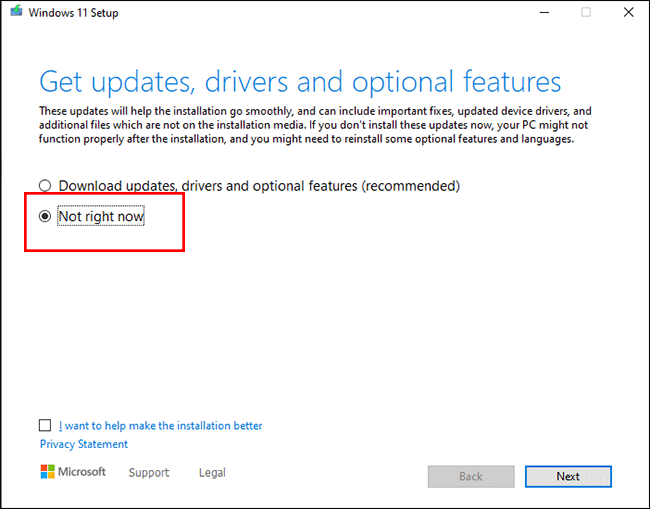Image resolution: width=650 pixels, height=509 pixels.
Task: Select the Download updates radio button
Action: point(45,186)
